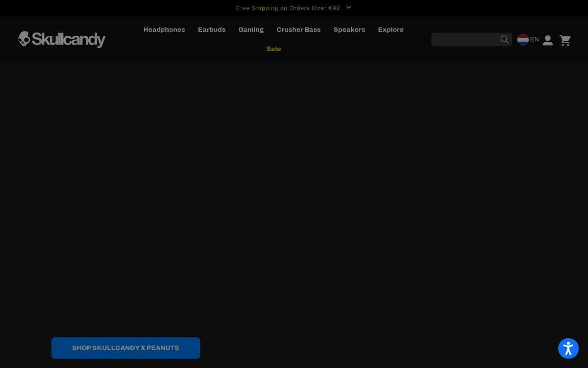Expand the Explore navigation menu
Image resolution: width=588 pixels, height=368 pixels.
[x=391, y=29]
